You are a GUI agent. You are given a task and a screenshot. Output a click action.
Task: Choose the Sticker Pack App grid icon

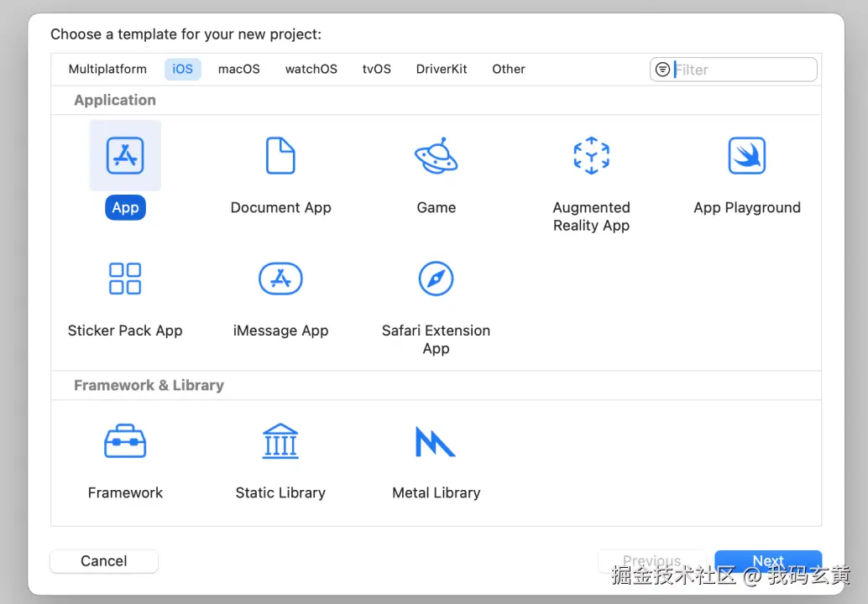(x=125, y=279)
